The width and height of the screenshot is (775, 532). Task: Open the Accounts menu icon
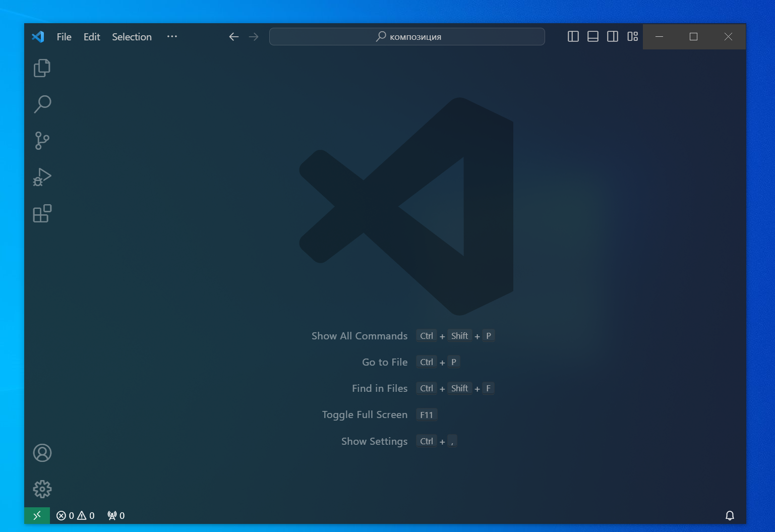click(x=42, y=453)
